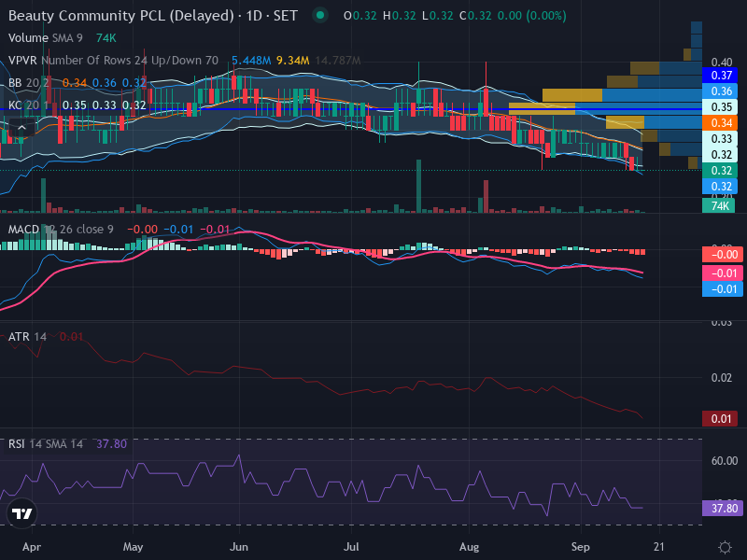The height and width of the screenshot is (560, 747).
Task: Select the ATR 14 indicator legend
Action: click(27, 337)
